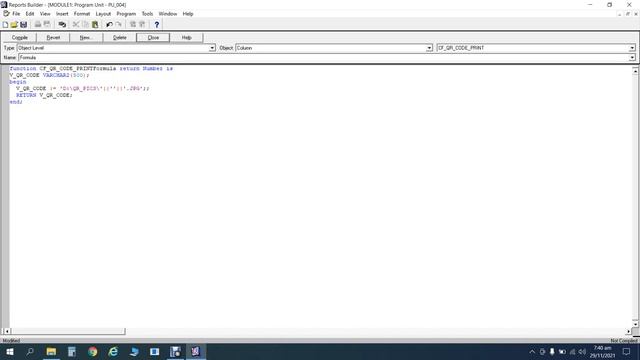Click the Cut scissors icon
Viewport: 640px width, 360px height.
76,24
